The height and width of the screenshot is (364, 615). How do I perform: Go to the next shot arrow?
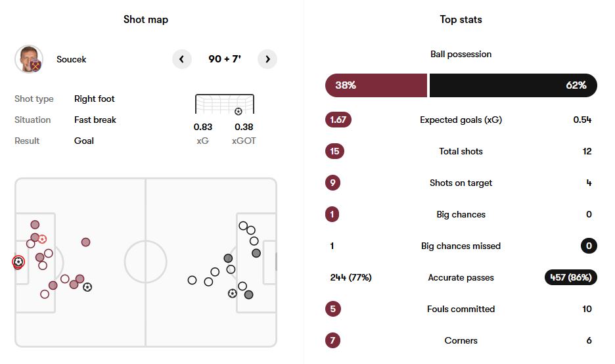point(267,59)
